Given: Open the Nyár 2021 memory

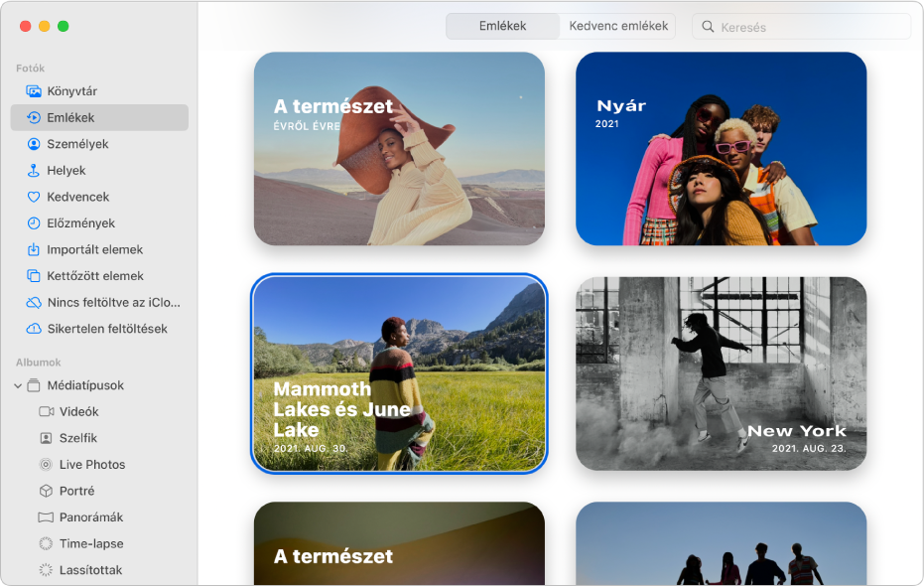Looking at the screenshot, I should click(x=721, y=148).
